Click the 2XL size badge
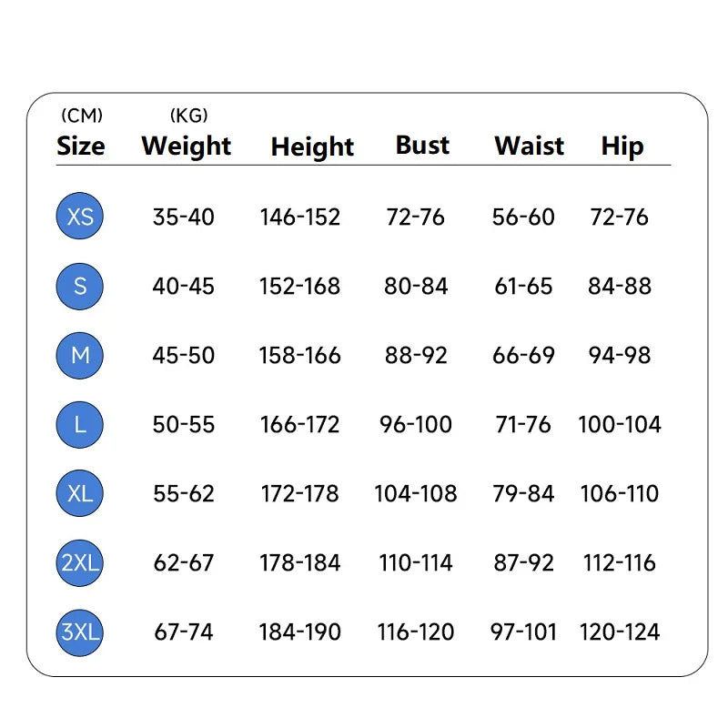 coord(80,562)
